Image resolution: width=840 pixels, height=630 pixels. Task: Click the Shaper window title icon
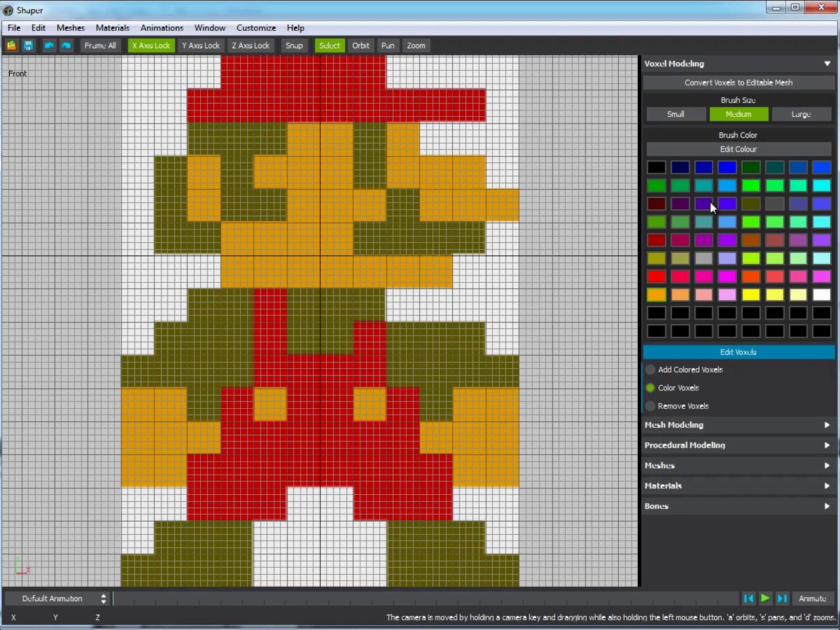coord(8,10)
